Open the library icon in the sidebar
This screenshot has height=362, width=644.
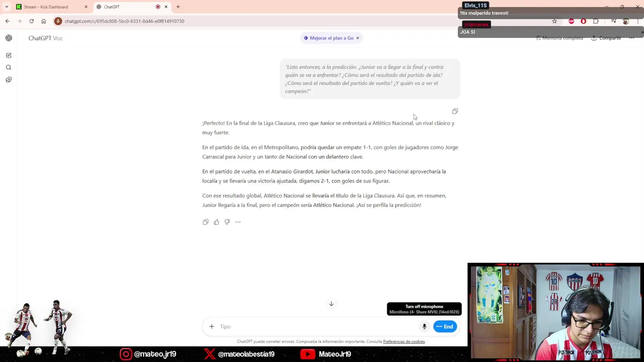[x=9, y=79]
